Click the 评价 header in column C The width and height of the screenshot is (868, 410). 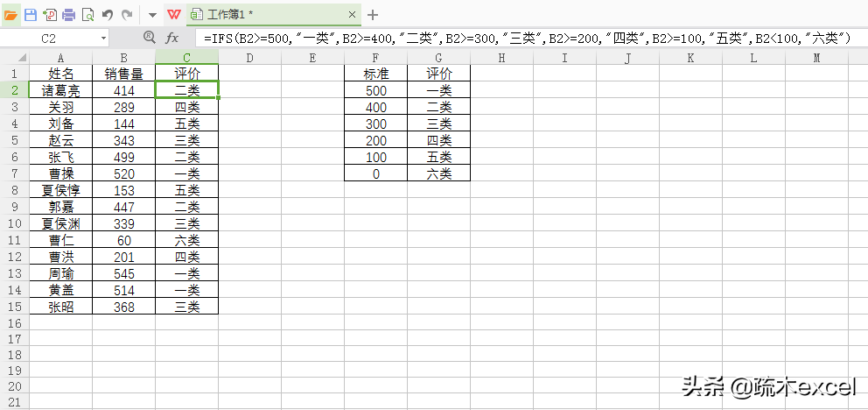[x=187, y=74]
